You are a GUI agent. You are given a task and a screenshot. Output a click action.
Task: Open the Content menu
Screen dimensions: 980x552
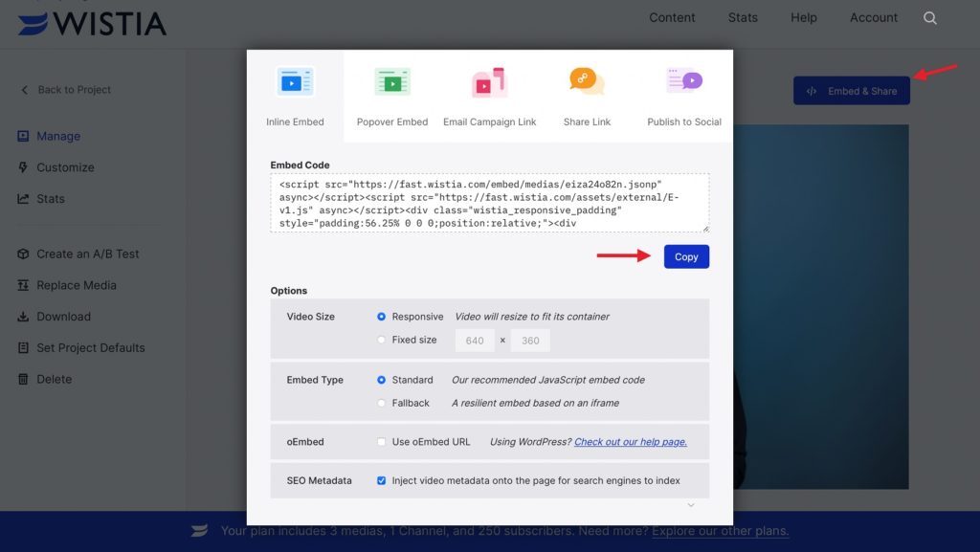[x=672, y=17]
